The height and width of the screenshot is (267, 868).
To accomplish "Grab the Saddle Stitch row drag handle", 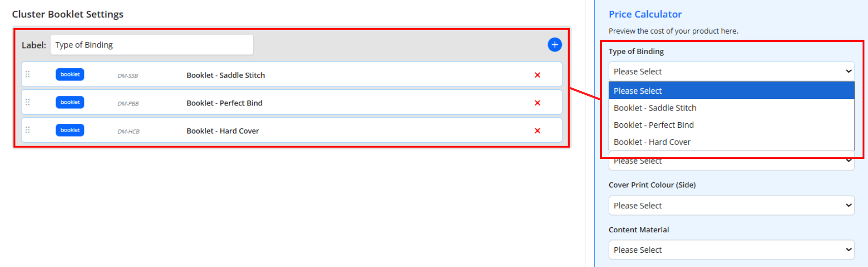I will tap(28, 74).
